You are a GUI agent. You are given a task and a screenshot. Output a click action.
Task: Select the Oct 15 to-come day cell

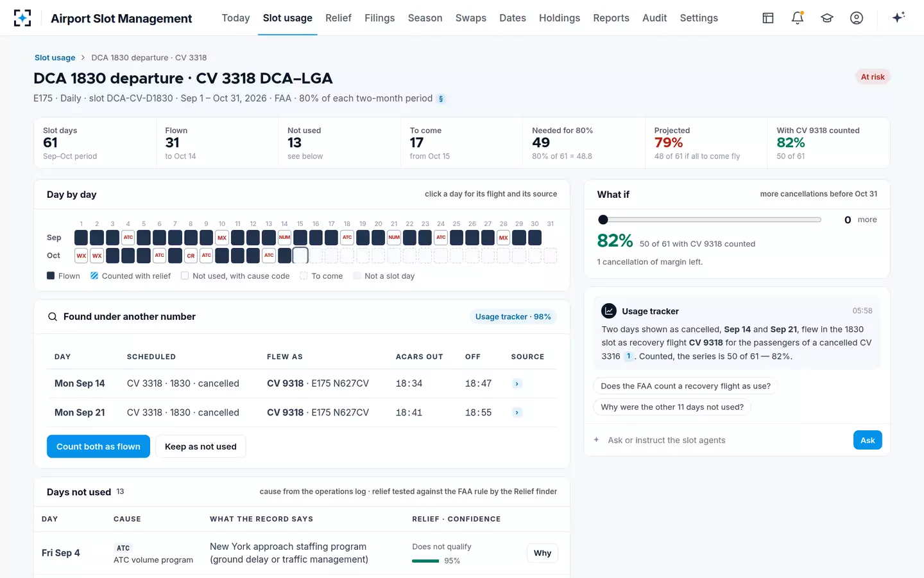click(300, 256)
